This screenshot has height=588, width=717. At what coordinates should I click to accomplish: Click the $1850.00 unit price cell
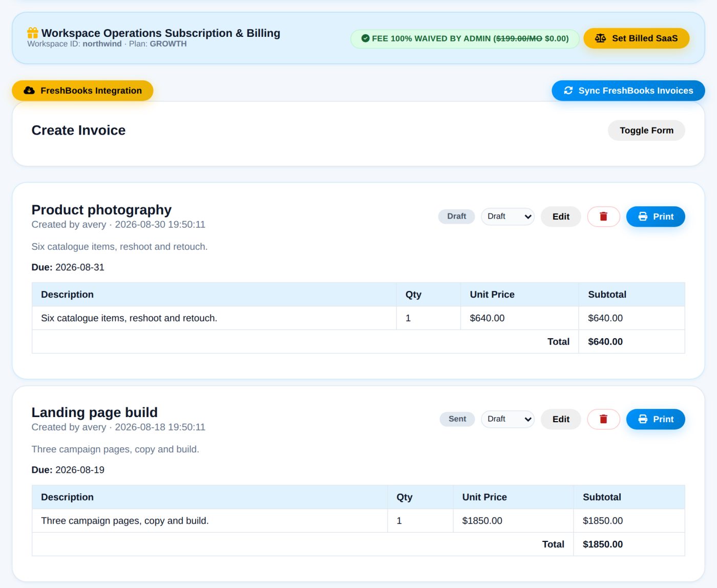tap(513, 520)
